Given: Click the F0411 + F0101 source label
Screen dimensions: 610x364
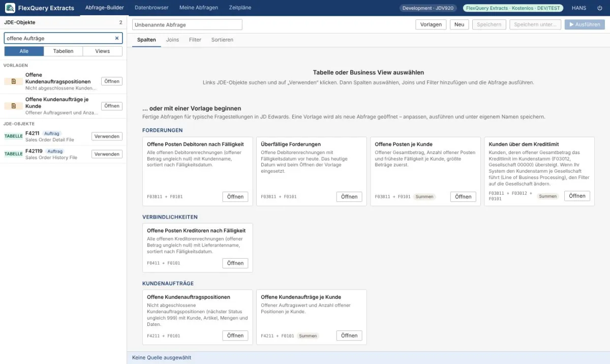Looking at the screenshot, I should pyautogui.click(x=164, y=263).
